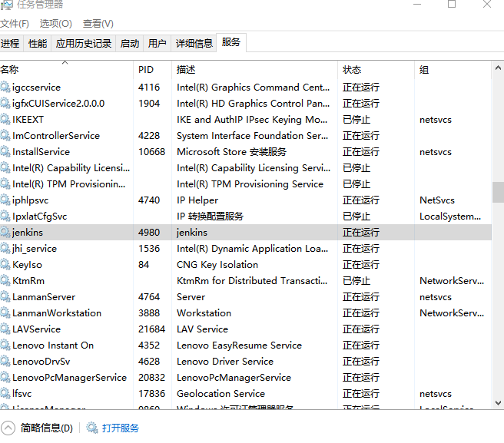Select the 'CNG Key Isolation' description cell

click(217, 264)
